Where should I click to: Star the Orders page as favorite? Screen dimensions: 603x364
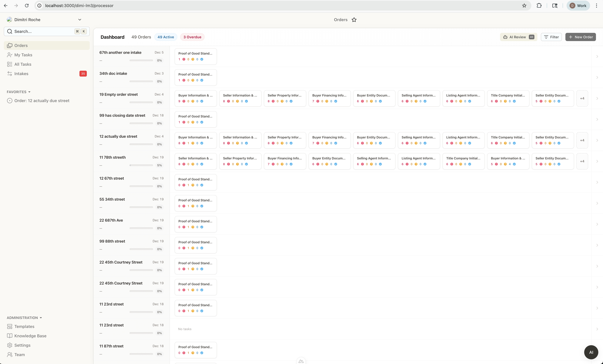[x=354, y=20]
